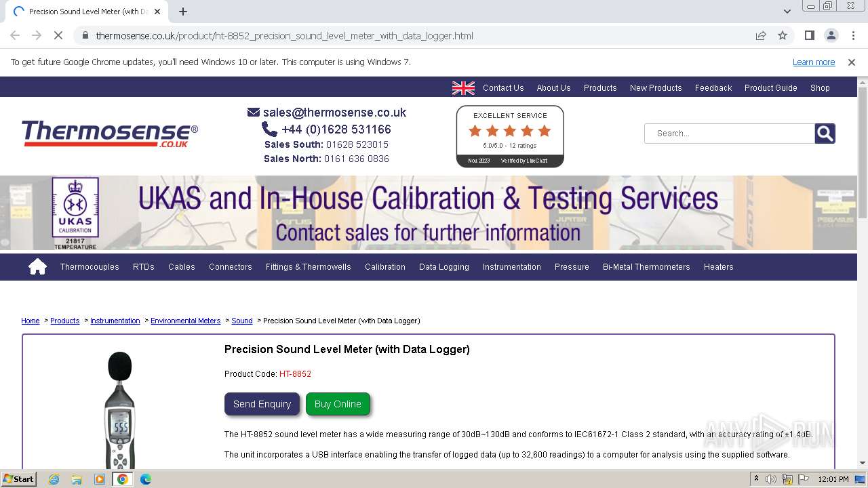Click the home icon in navigation bar
The height and width of the screenshot is (488, 868).
coord(37,267)
